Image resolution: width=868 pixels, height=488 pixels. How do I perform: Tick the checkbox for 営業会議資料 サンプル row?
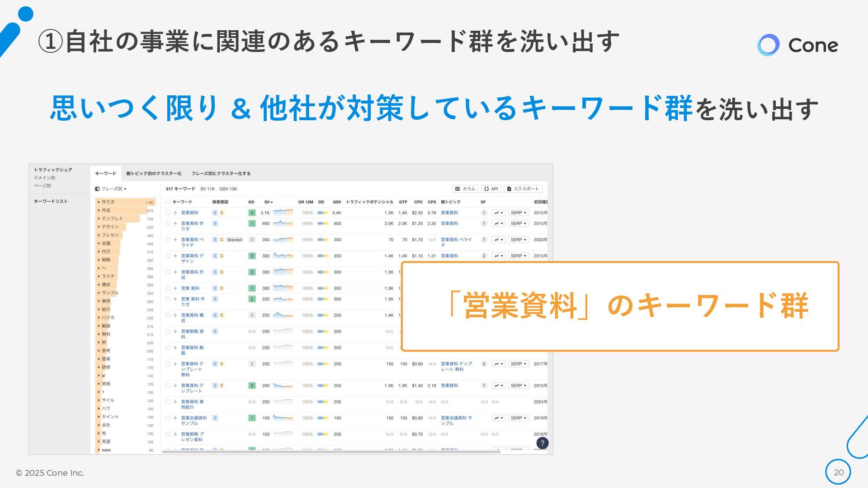point(168,418)
